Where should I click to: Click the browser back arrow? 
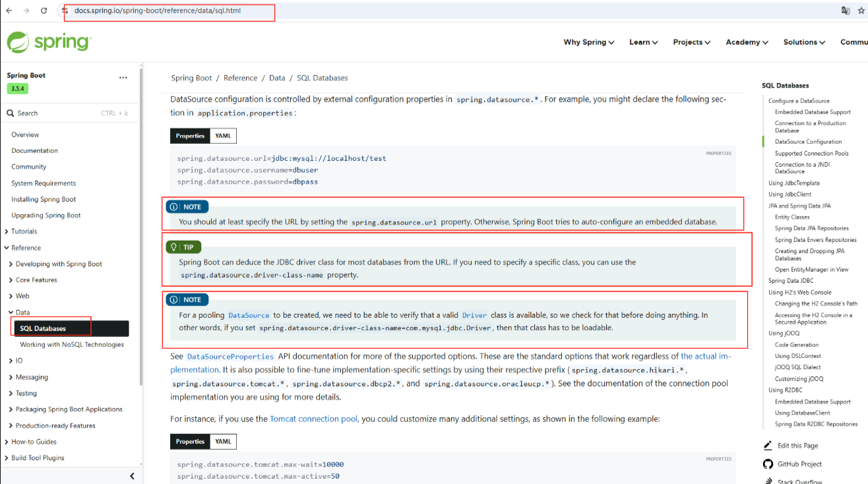click(x=9, y=11)
